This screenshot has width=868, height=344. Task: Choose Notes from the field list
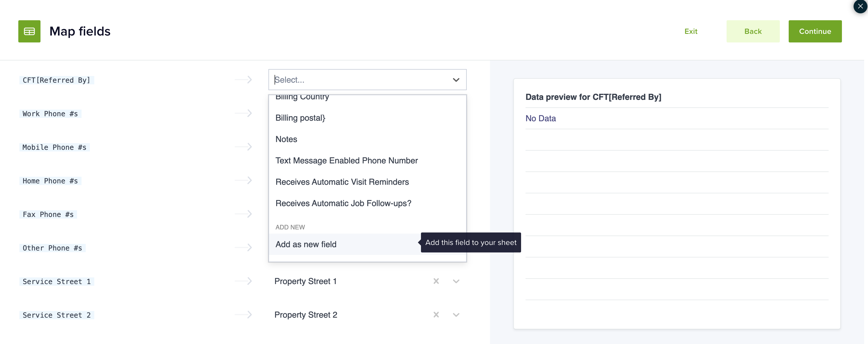(286, 139)
